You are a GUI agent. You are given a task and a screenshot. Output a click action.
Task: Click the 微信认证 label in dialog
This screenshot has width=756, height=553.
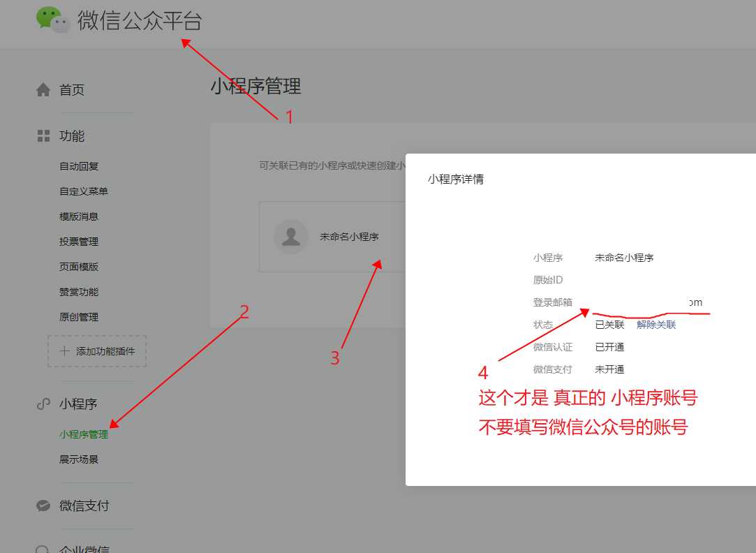click(x=553, y=347)
